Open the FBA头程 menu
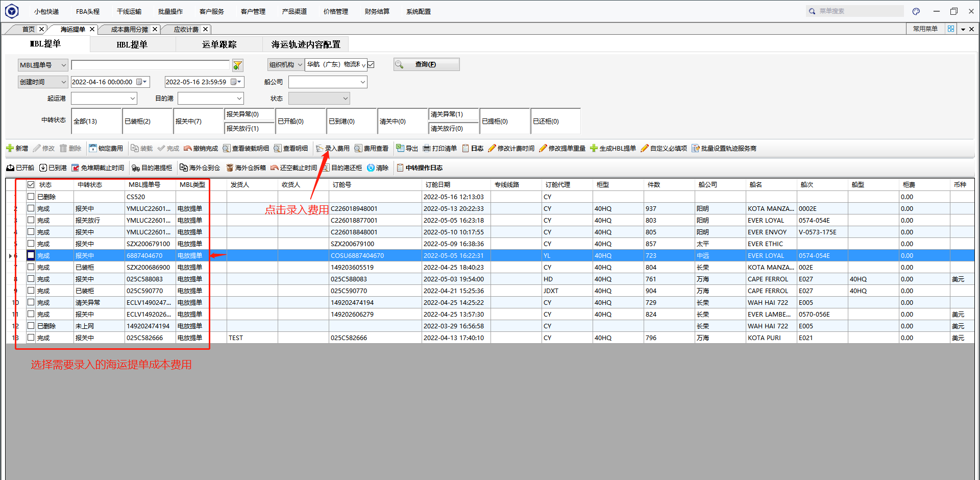980x480 pixels. click(88, 11)
